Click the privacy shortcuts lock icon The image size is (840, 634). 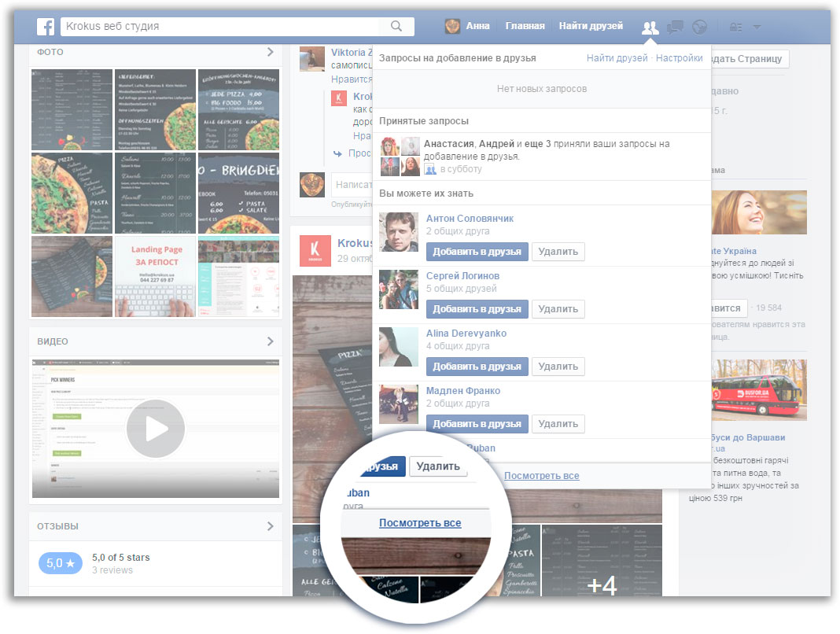[736, 26]
